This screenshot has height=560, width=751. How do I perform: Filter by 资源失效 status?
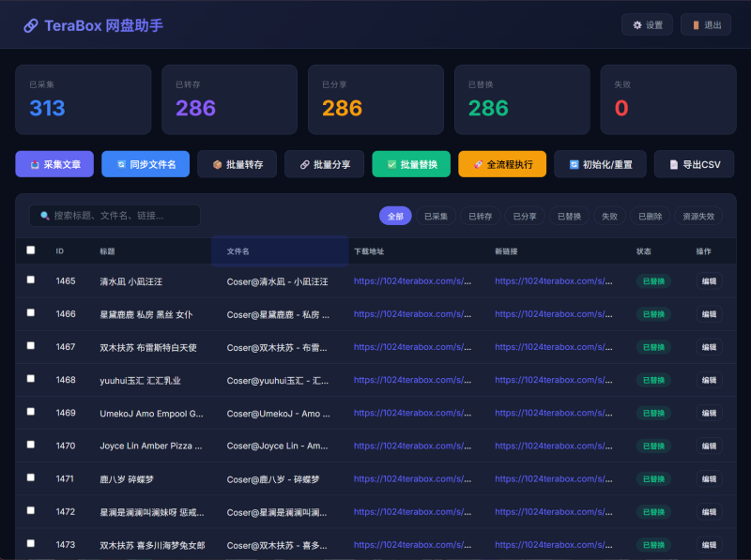point(698,216)
